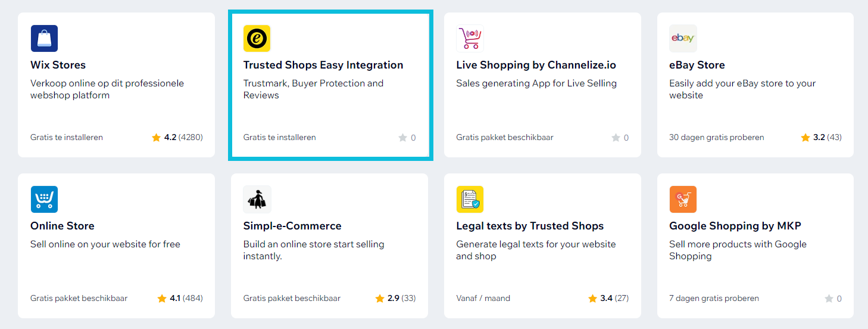868x329 pixels.
Task: Select the Simpl-e-Commerce app title
Action: pos(292,226)
